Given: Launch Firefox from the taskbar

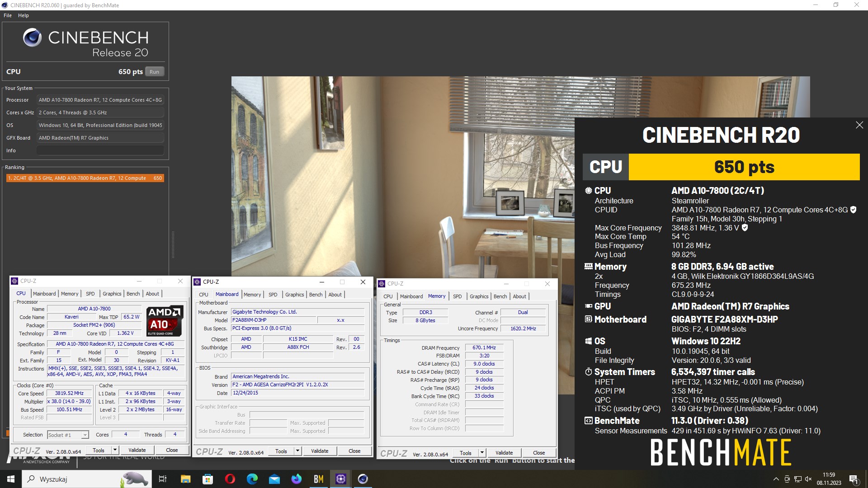Looking at the screenshot, I should point(296,479).
